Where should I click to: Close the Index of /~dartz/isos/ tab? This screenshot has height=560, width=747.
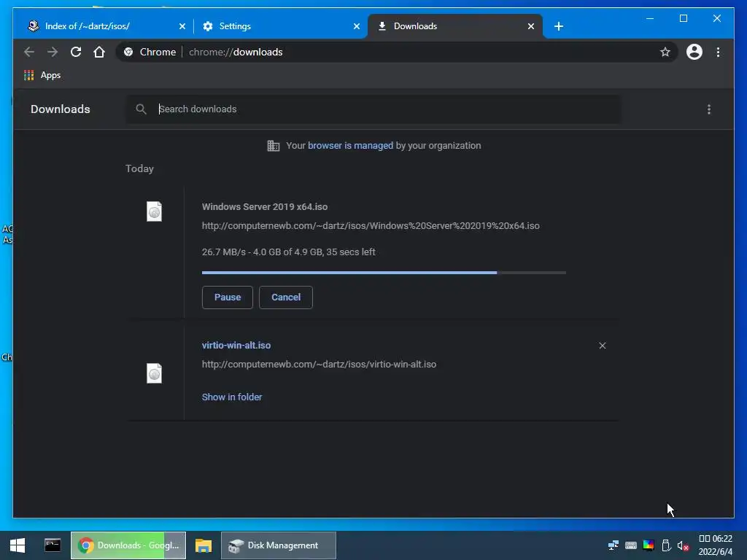tap(182, 26)
